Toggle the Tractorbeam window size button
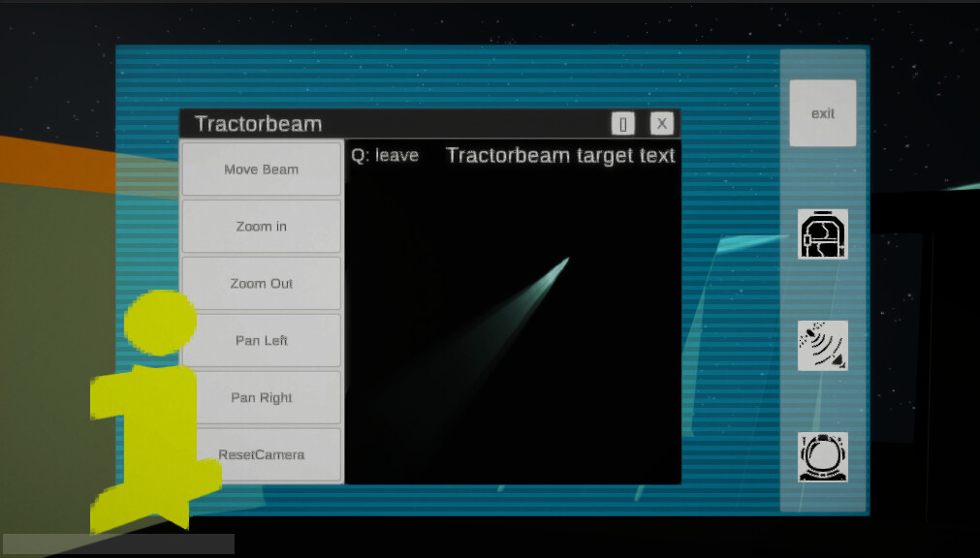Screen dimensions: 980x558 click(623, 123)
